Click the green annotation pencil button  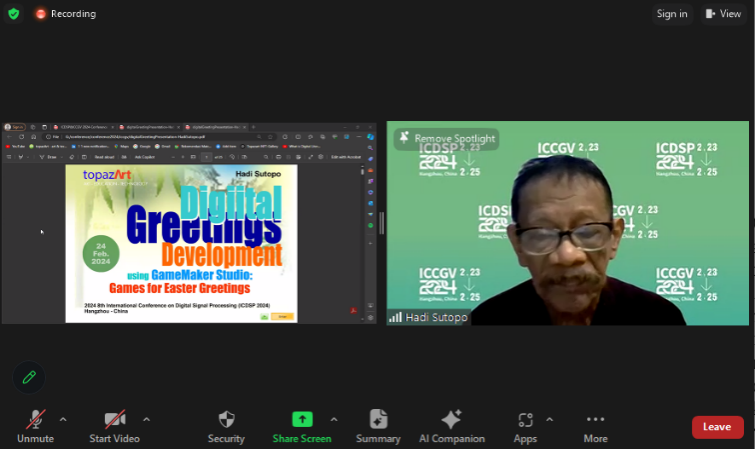[x=28, y=377]
